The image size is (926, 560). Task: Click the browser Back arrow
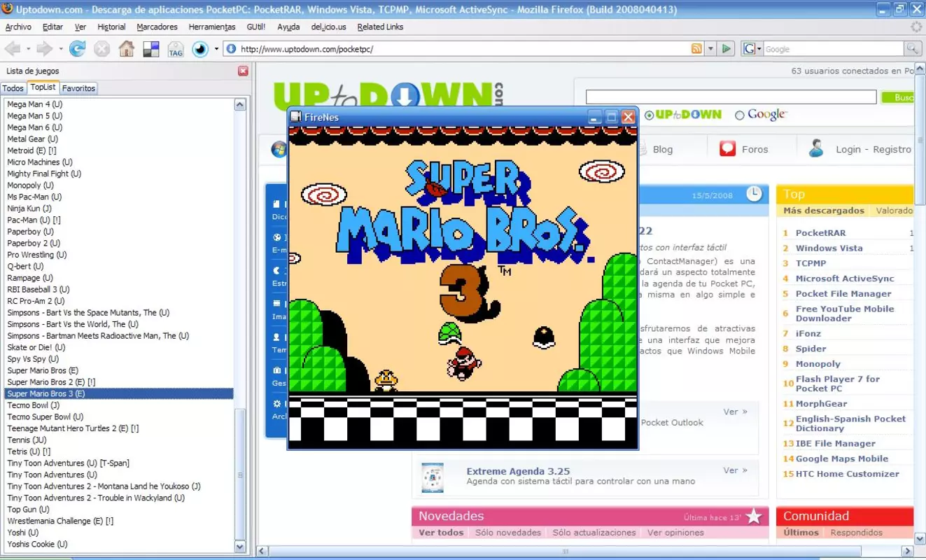pos(13,49)
